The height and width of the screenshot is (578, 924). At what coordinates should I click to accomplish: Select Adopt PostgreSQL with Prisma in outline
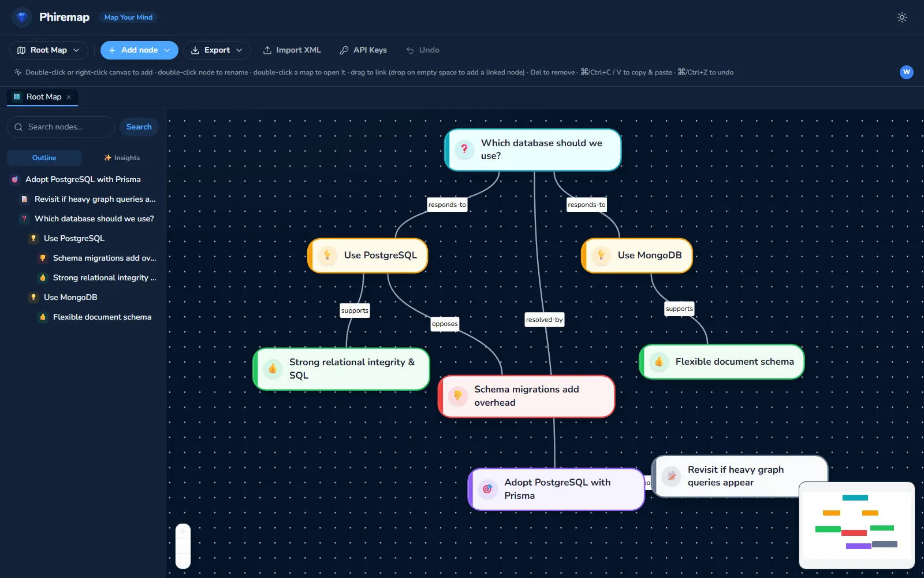(x=83, y=180)
